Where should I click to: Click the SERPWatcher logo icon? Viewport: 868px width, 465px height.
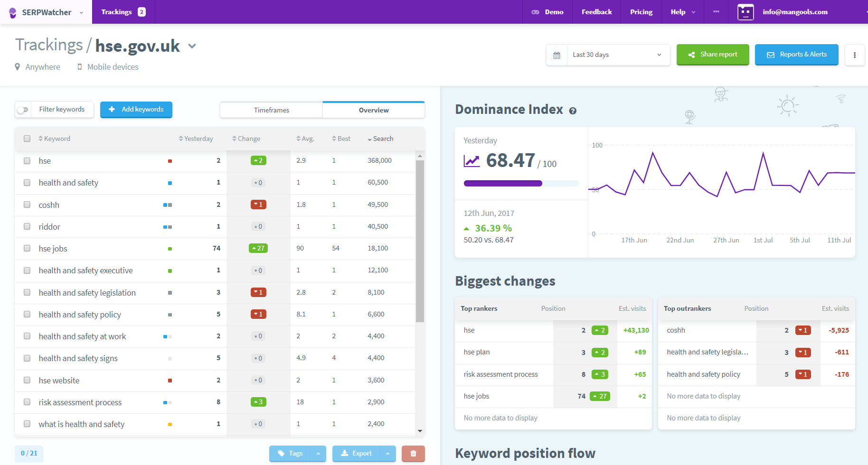[x=13, y=12]
